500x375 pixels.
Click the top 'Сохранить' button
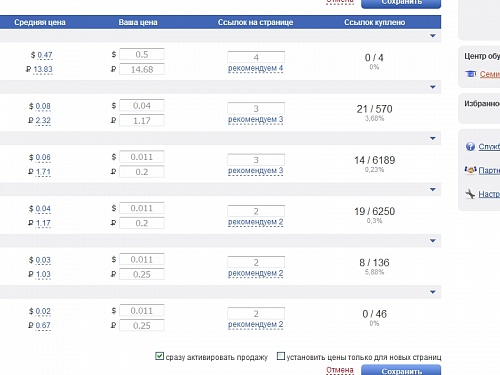point(401,3)
